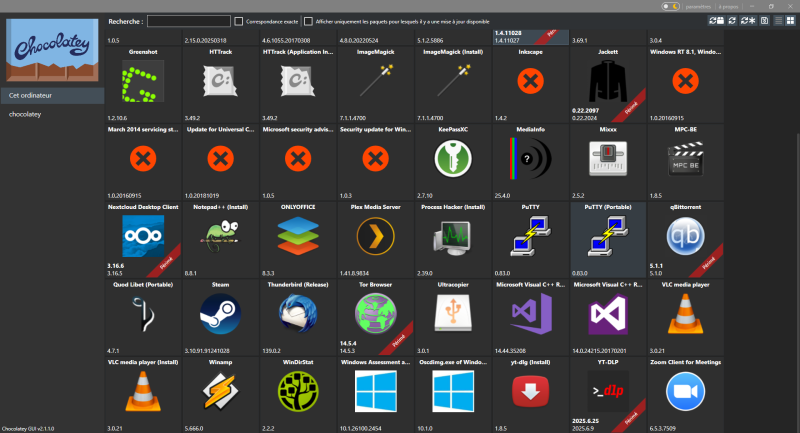The width and height of the screenshot is (800, 433).
Task: Open the YT-DLP package icon
Action: click(x=608, y=391)
